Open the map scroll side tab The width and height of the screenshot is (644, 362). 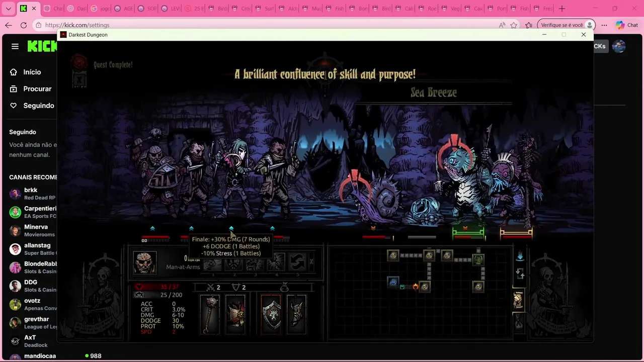[x=518, y=300]
